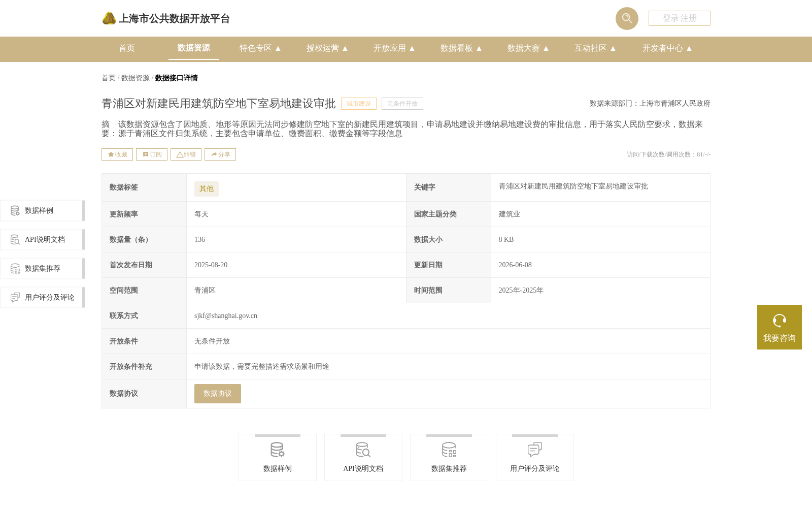Viewport: 812px width, 508px height.
Task: Click the 上海市公共数据开放平台 site title
Action: pyautogui.click(x=174, y=19)
